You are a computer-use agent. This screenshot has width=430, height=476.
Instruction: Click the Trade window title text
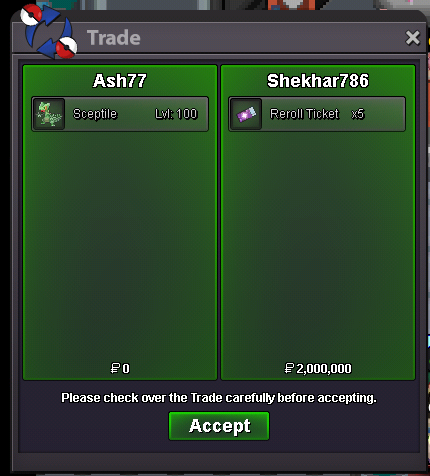[114, 37]
